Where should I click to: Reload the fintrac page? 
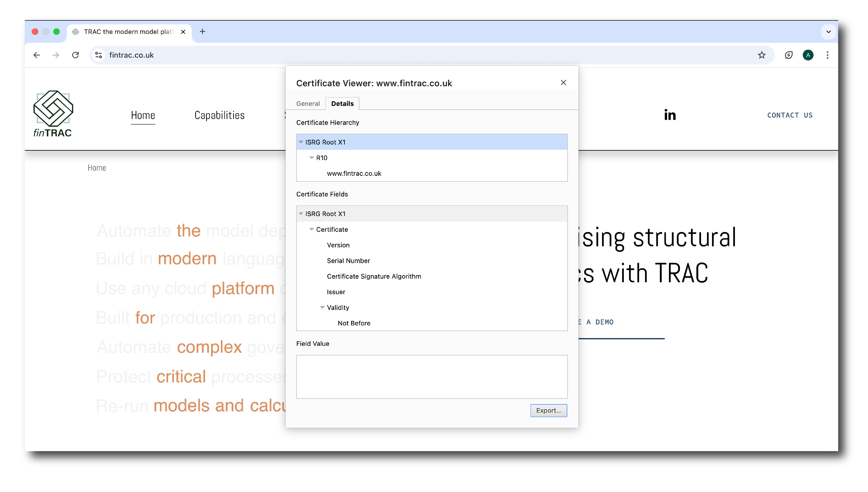point(75,55)
